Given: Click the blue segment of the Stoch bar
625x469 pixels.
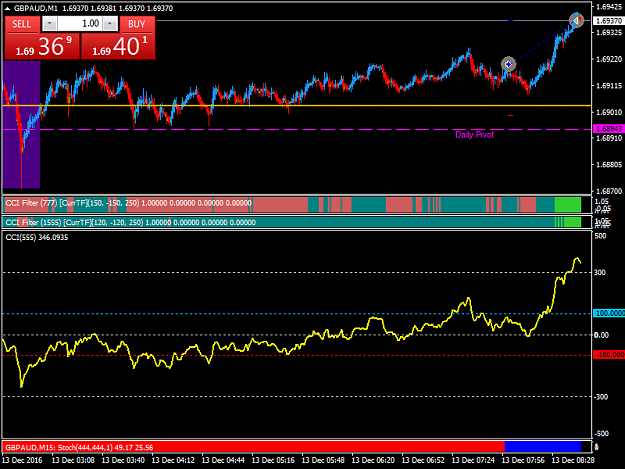Looking at the screenshot, I should [543, 446].
